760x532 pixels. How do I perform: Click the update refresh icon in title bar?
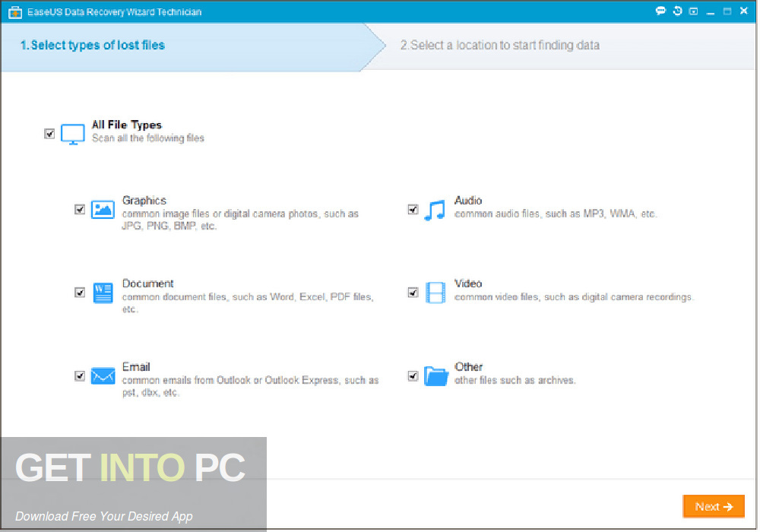pos(678,11)
